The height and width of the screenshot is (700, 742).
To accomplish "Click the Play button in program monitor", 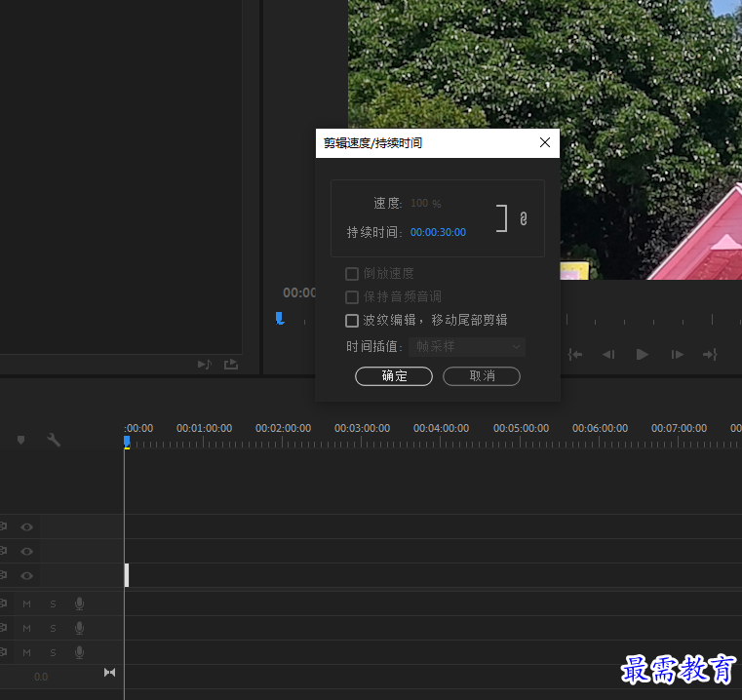I will [643, 354].
